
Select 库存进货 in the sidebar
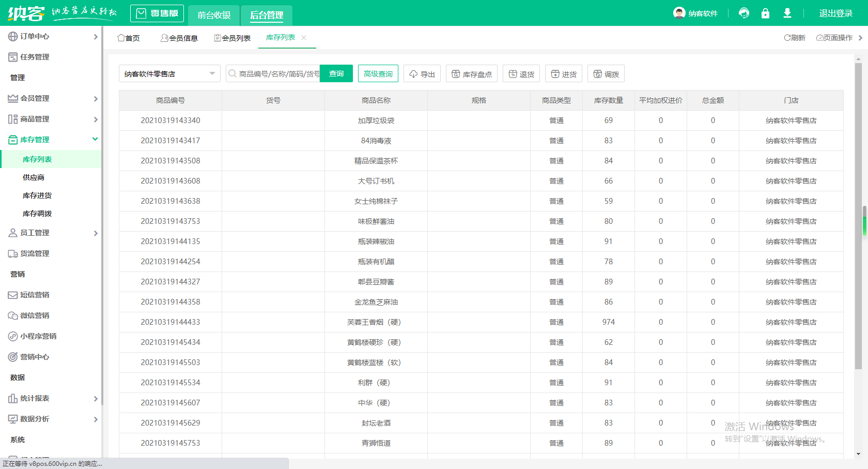click(x=37, y=195)
